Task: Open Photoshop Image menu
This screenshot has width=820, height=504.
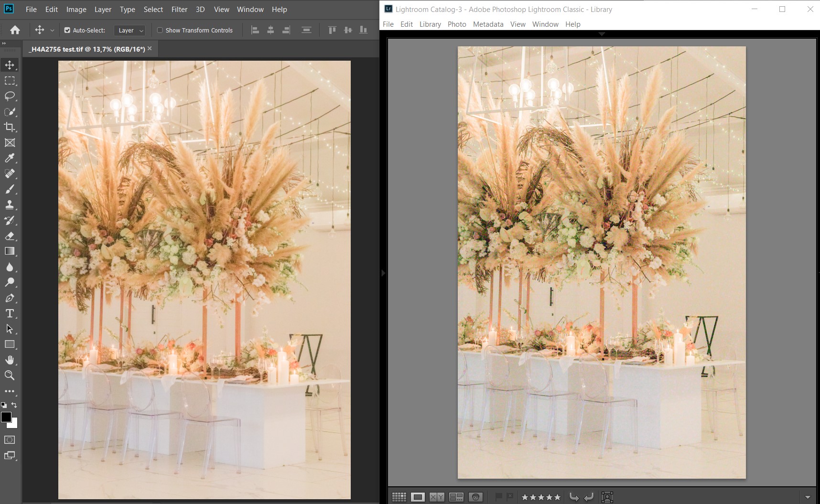Action: [76, 9]
